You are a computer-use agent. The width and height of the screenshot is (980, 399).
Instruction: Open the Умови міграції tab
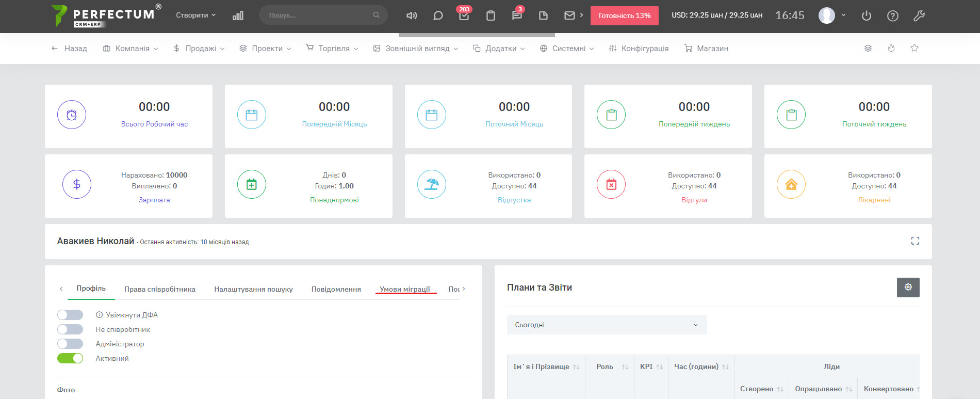(x=405, y=289)
